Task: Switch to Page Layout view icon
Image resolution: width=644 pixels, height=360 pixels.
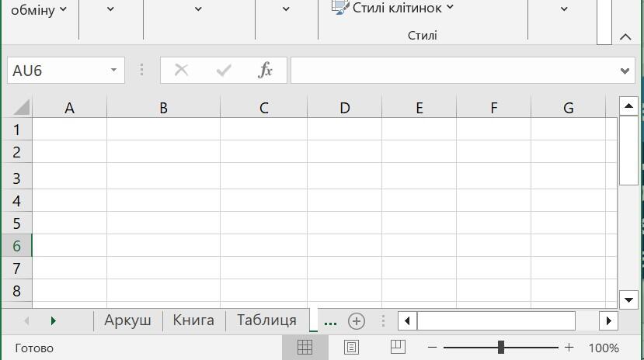Action: click(x=351, y=348)
